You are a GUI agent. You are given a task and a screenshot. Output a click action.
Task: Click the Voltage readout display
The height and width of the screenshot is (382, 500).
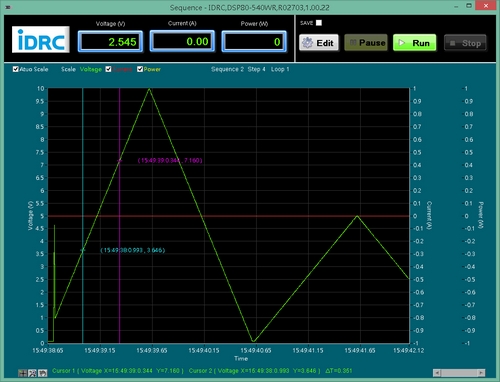pyautogui.click(x=110, y=42)
